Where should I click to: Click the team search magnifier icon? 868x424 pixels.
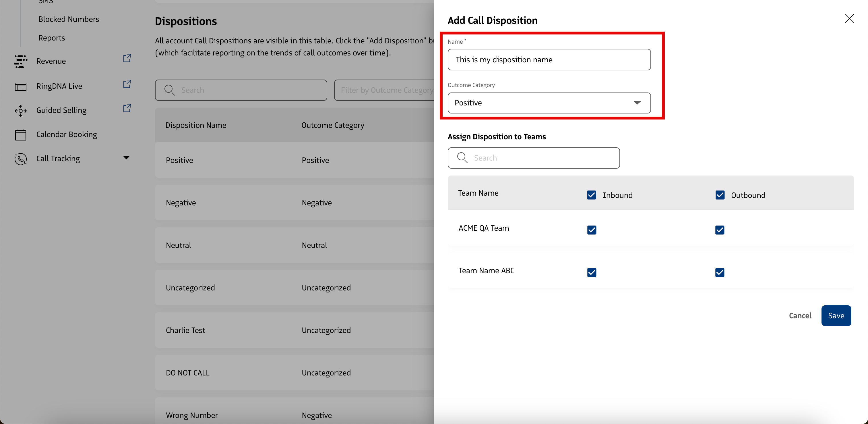462,157
